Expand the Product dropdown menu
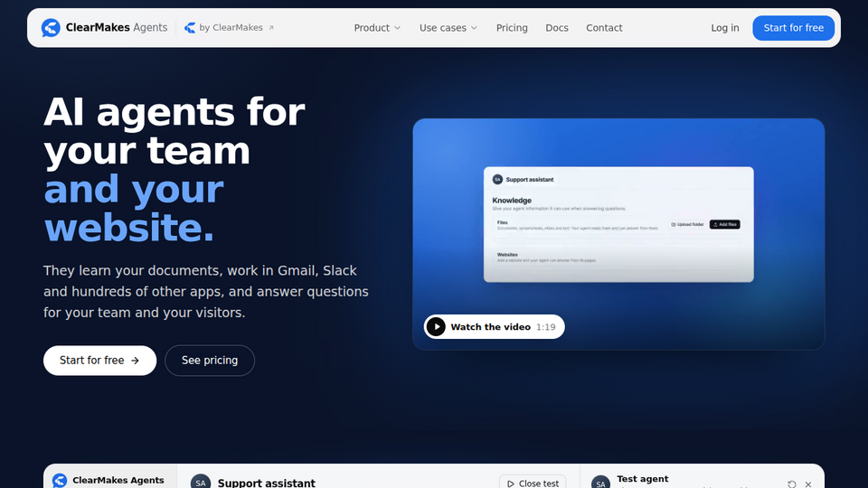Viewport: 868px width, 488px height. point(377,28)
